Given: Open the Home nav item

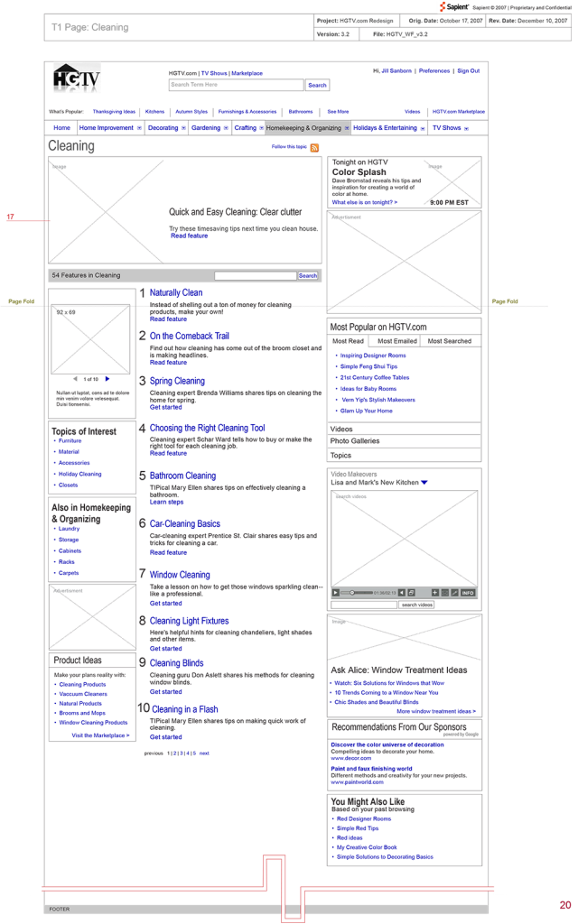Looking at the screenshot, I should click(61, 128).
